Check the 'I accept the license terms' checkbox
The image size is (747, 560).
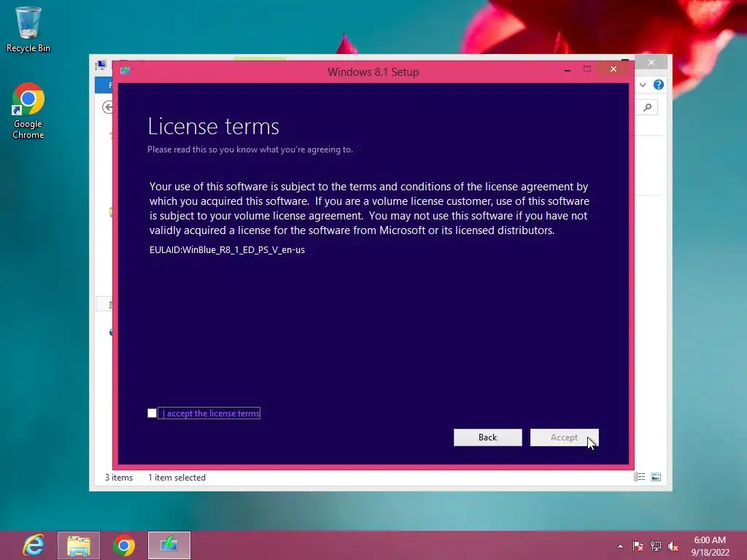pyautogui.click(x=152, y=413)
